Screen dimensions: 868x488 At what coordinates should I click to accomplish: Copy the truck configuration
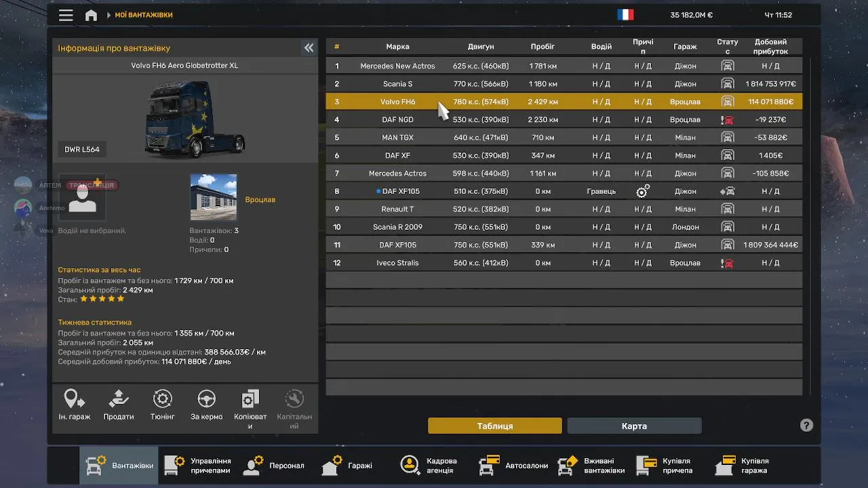250,410
